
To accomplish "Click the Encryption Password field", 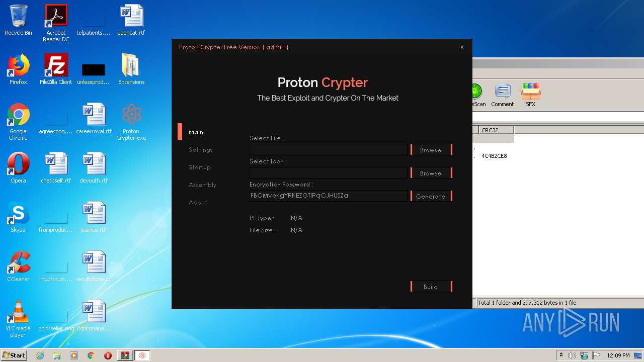I will pyautogui.click(x=328, y=196).
